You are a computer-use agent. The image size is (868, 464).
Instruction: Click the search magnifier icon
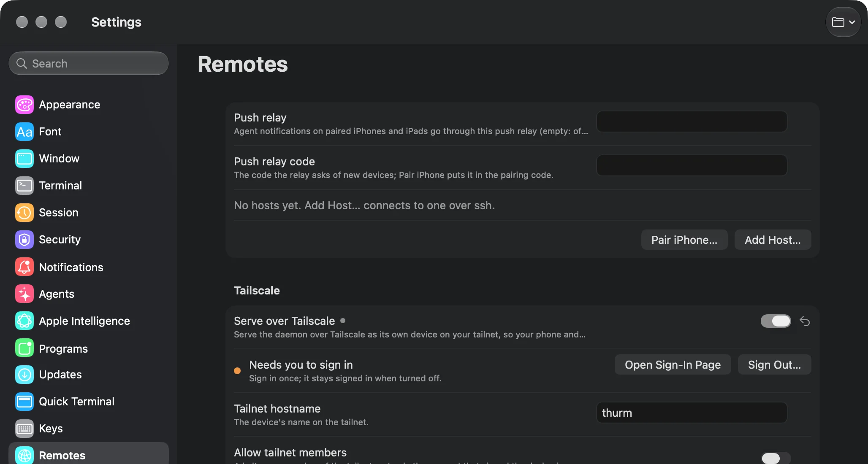click(x=22, y=63)
